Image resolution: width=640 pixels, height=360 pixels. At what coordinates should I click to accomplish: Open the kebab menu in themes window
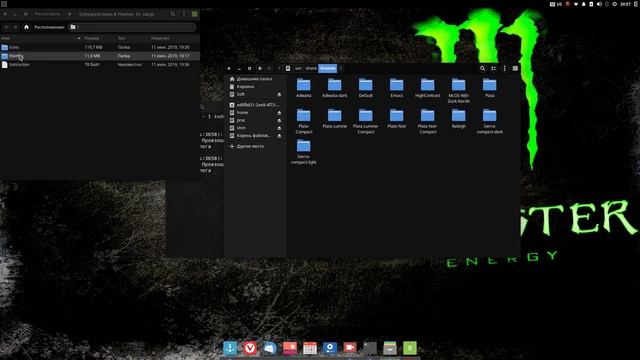point(504,69)
